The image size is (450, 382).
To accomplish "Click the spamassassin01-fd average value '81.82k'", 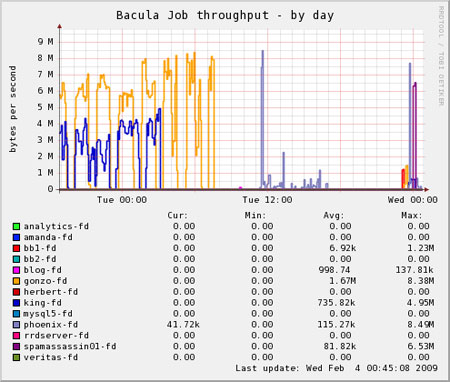I will point(340,346).
